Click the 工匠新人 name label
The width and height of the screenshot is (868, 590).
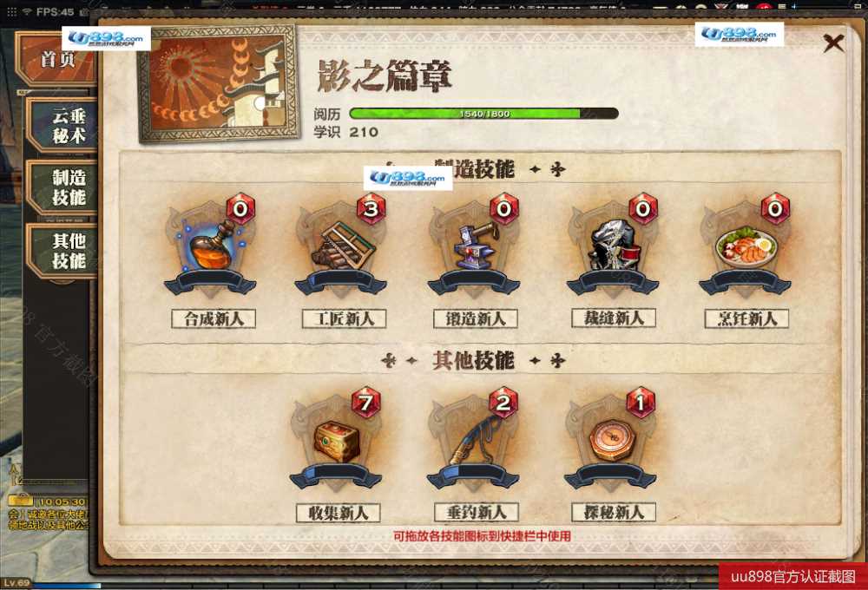pos(344,318)
